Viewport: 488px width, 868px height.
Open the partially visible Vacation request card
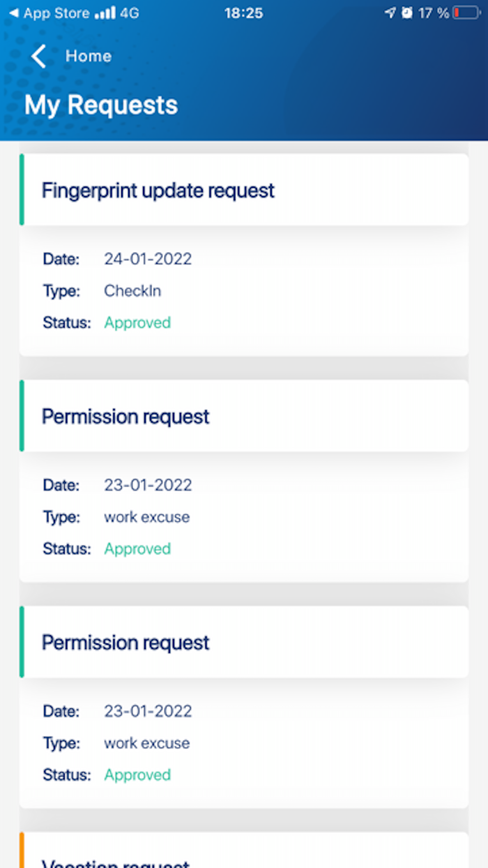coord(244,850)
